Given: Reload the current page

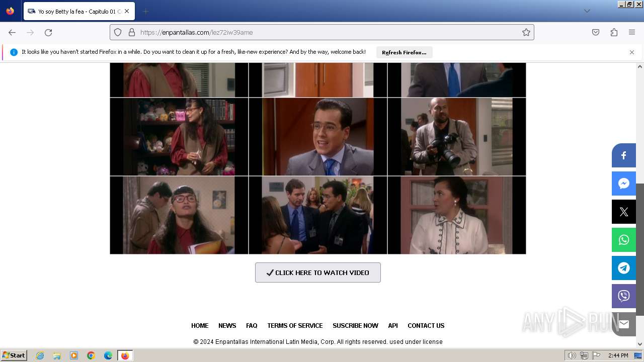Looking at the screenshot, I should tap(48, 32).
